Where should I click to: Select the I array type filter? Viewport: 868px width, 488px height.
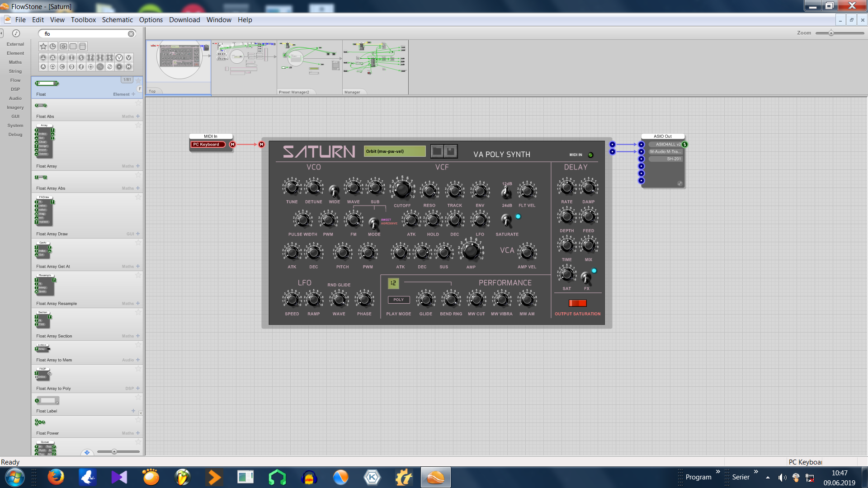100,58
